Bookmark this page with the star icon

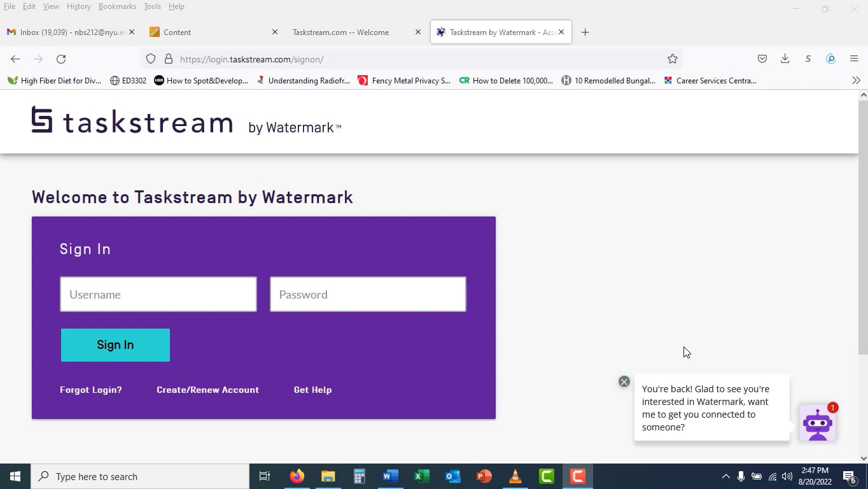click(673, 59)
